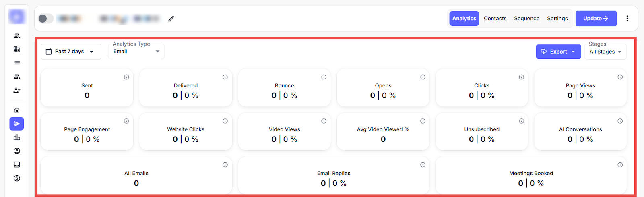Click the add-person sidebar icon

[x=17, y=90]
